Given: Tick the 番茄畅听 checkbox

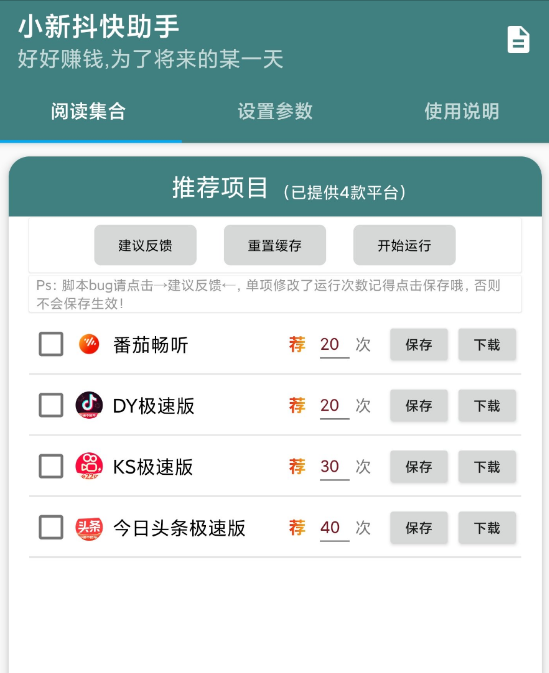Looking at the screenshot, I should coord(51,344).
